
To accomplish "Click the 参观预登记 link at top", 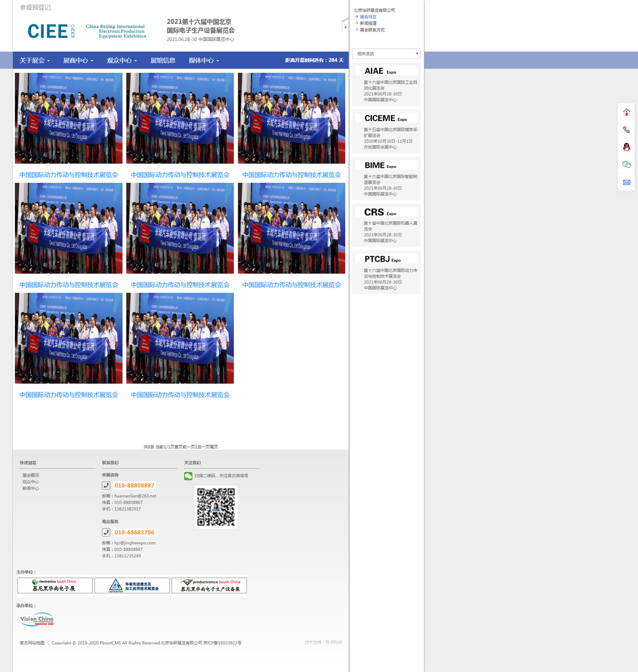I will 35,7.
